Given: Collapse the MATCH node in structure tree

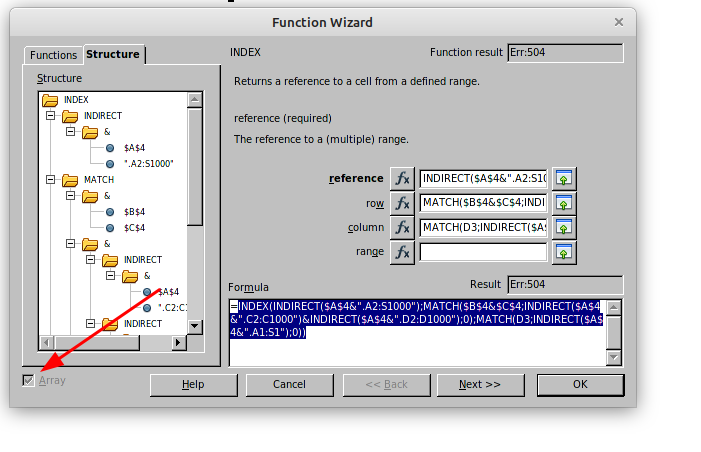Looking at the screenshot, I should [x=52, y=180].
